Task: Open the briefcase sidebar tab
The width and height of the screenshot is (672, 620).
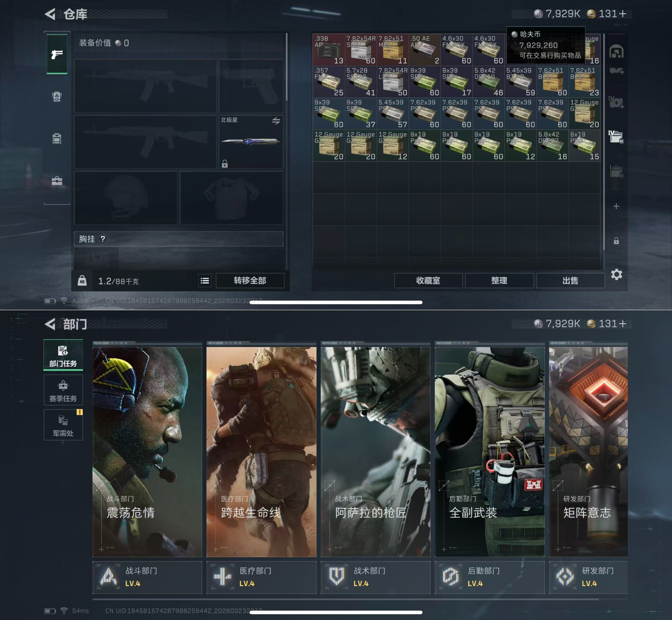Action: [57, 181]
